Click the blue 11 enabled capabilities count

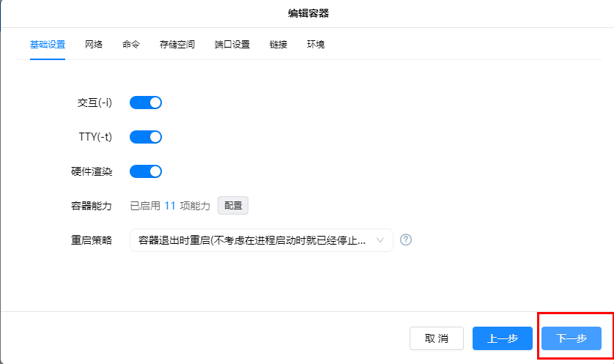[x=169, y=206]
